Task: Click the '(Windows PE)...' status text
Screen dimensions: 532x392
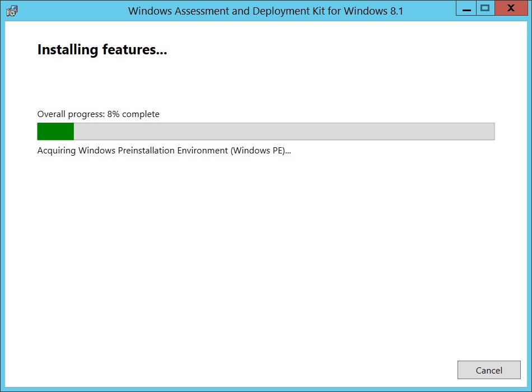Action: point(261,151)
